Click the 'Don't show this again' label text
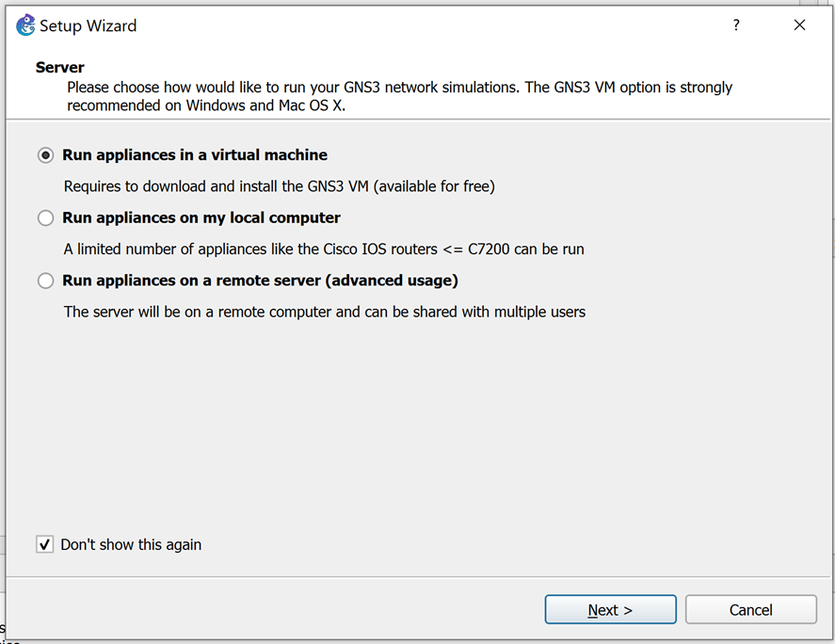 131,544
